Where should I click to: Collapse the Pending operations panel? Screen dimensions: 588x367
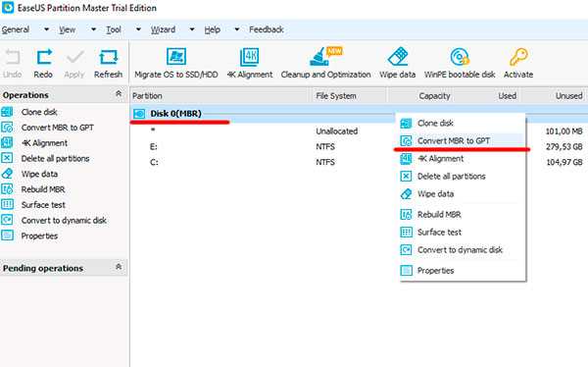click(x=119, y=267)
